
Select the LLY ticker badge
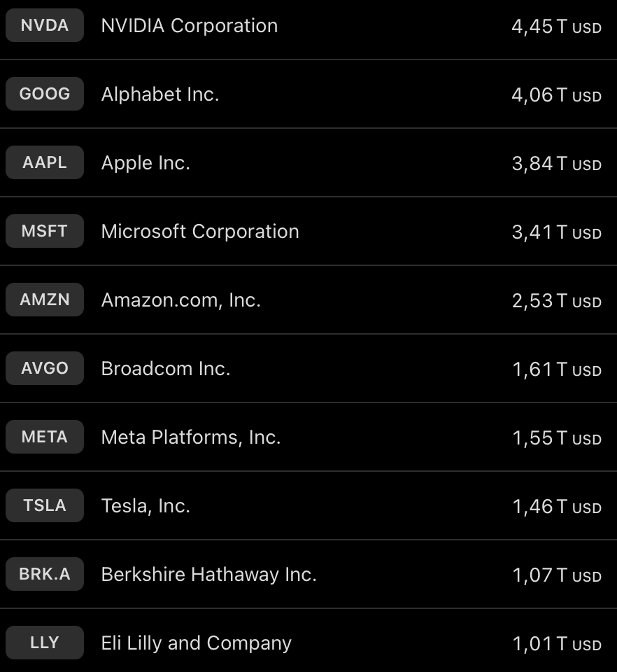45,643
